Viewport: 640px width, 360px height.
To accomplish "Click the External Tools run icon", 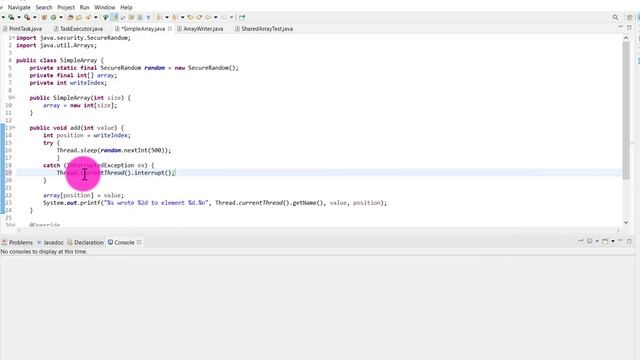I will pyautogui.click(x=27, y=17).
